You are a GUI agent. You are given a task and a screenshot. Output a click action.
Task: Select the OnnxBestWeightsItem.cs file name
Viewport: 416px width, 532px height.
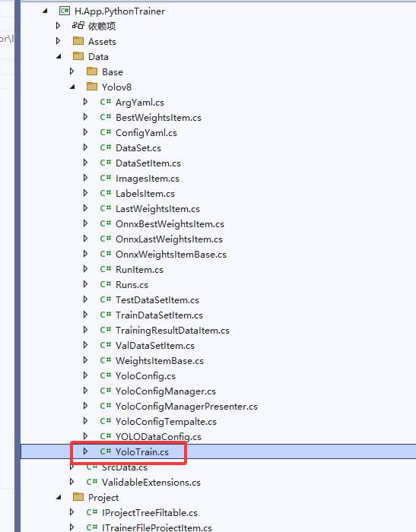coord(170,224)
